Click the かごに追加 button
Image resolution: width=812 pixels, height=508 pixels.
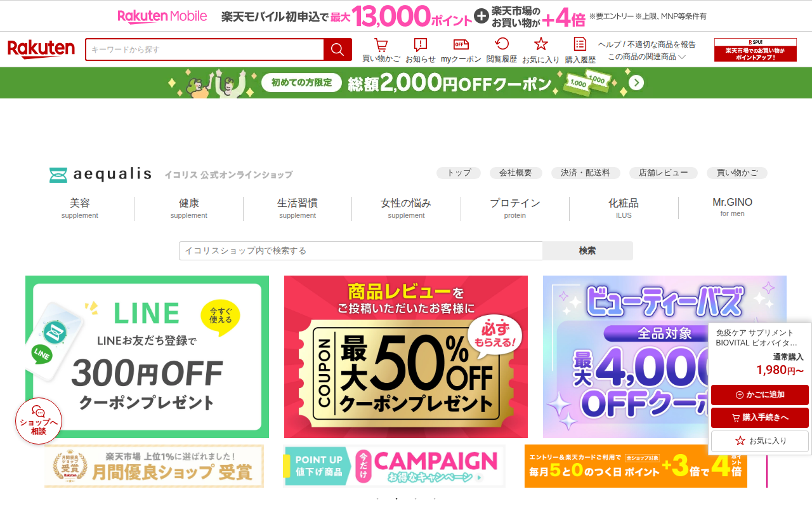[x=760, y=395]
